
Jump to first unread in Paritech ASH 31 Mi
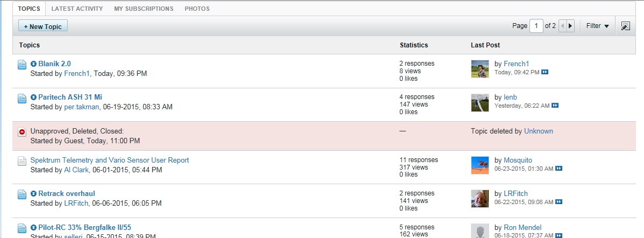click(33, 97)
